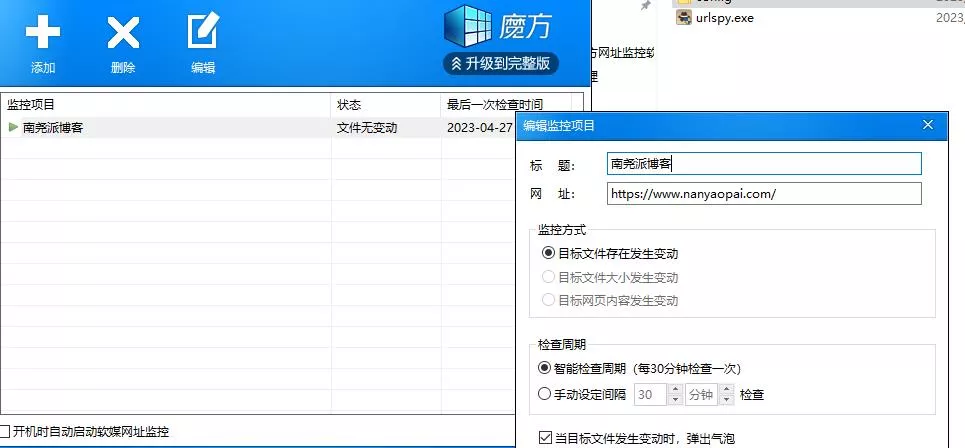Image resolution: width=965 pixels, height=448 pixels.
Task: Select the 目标网页内容发生变动 radio option
Action: [548, 300]
